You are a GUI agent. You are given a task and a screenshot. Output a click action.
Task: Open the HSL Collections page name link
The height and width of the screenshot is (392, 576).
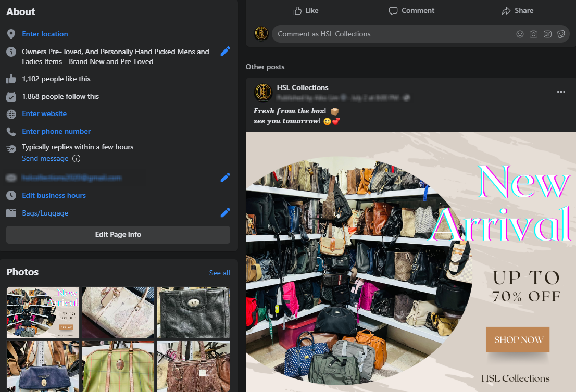pyautogui.click(x=303, y=88)
